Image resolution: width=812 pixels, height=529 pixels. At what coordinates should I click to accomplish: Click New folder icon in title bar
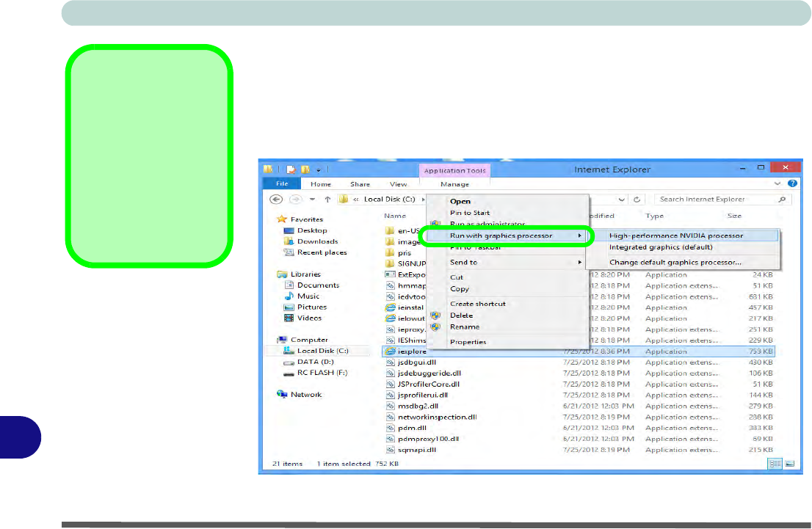point(305,169)
